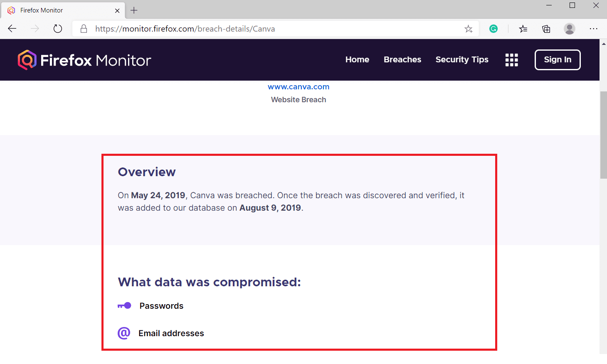Open the Collections icon in the toolbar
Viewport: 607px width, 364px height.
click(x=546, y=29)
